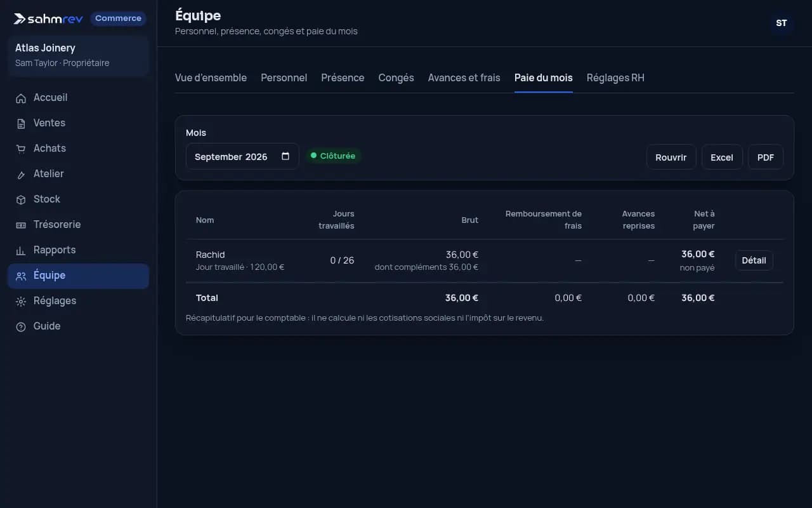Screen dimensions: 812x508
Task: Select the Atelier tool icon
Action: coord(21,175)
